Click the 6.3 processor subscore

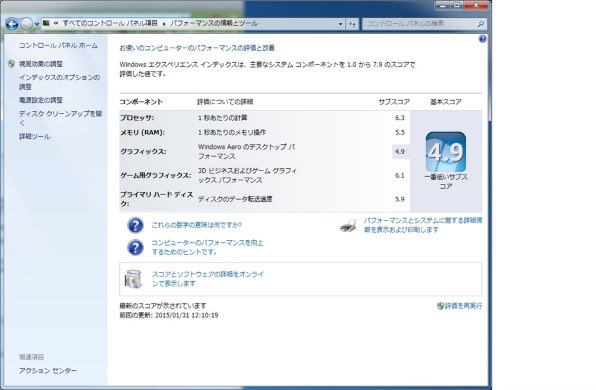(x=399, y=118)
